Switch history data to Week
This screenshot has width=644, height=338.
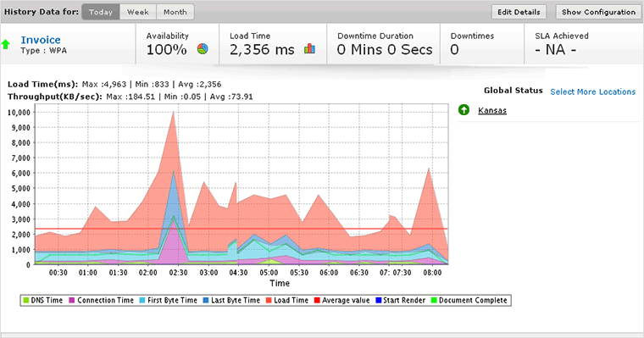[137, 12]
